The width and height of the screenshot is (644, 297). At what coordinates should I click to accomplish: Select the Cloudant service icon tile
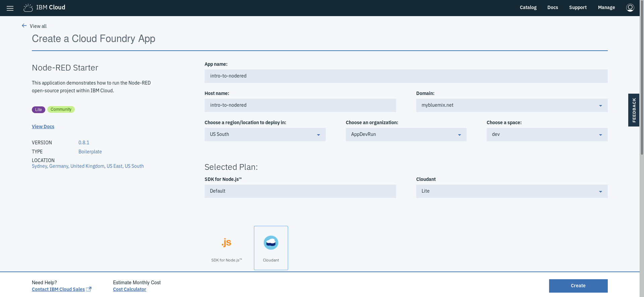click(x=271, y=248)
